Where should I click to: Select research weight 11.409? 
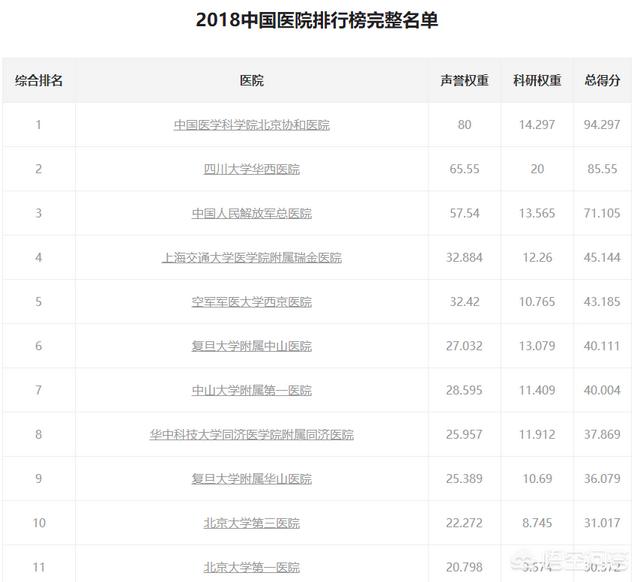pos(537,390)
